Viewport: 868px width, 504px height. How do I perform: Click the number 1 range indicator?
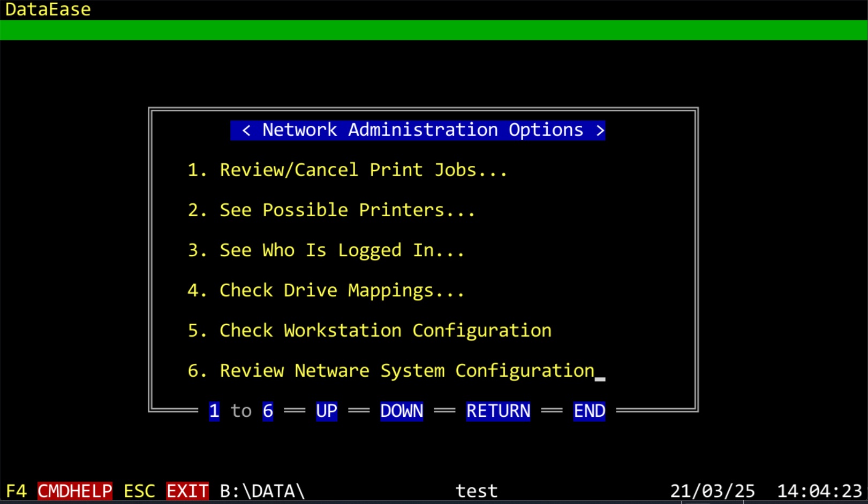click(x=214, y=411)
